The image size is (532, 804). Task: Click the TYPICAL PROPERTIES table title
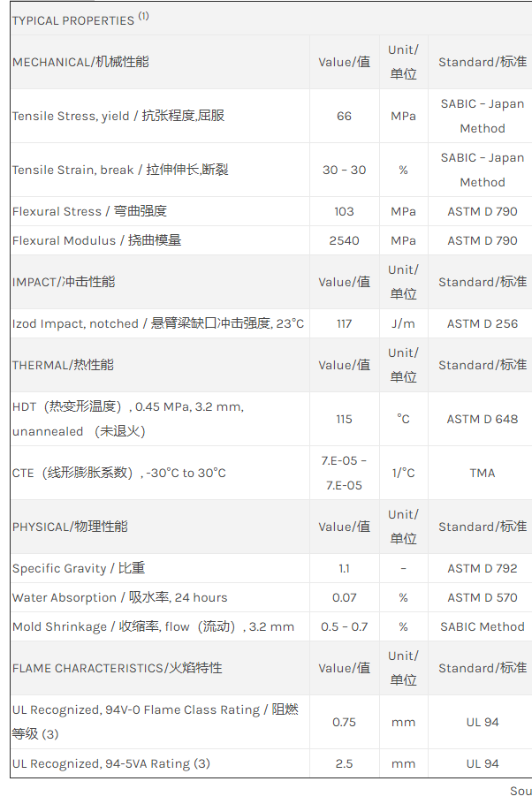point(80,19)
